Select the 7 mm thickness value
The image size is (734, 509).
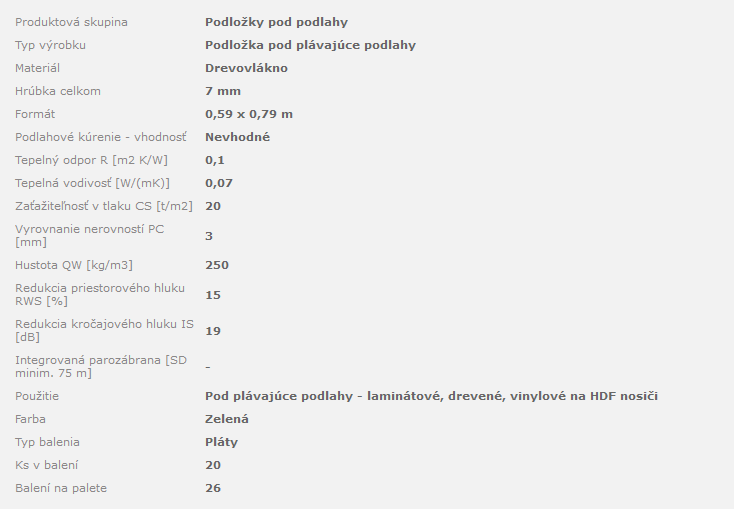(x=223, y=91)
